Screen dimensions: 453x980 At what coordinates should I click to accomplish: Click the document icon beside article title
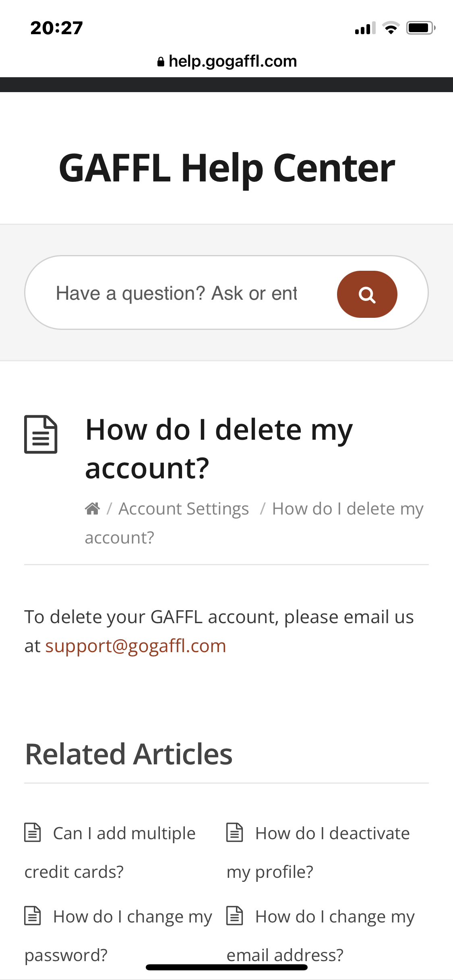pyautogui.click(x=41, y=434)
